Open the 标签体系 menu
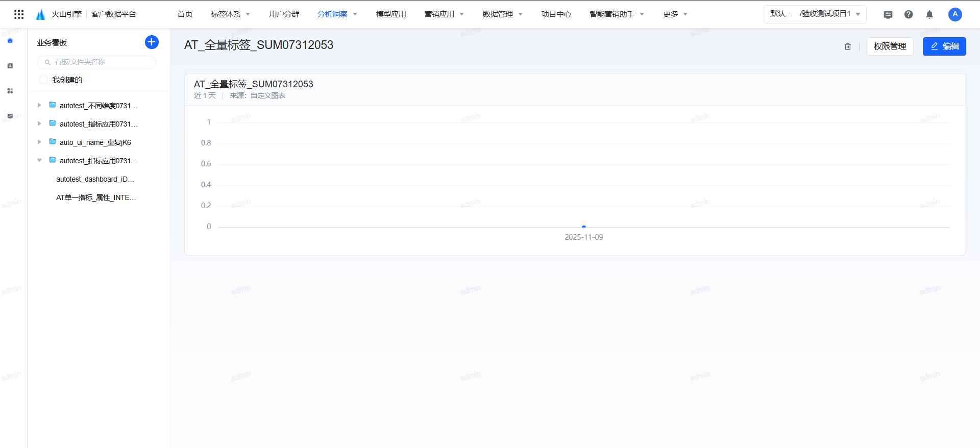 [230, 14]
